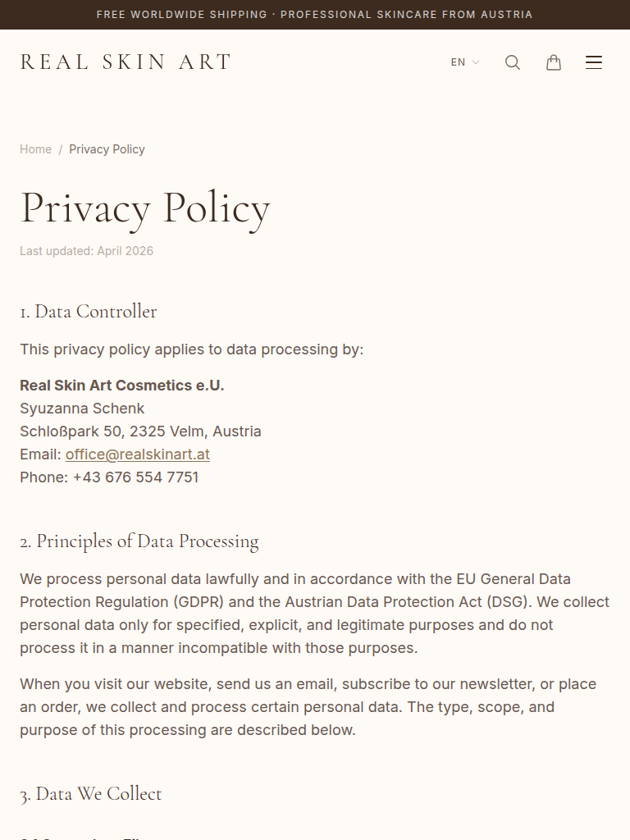Open the shopping bag cart

554,62
